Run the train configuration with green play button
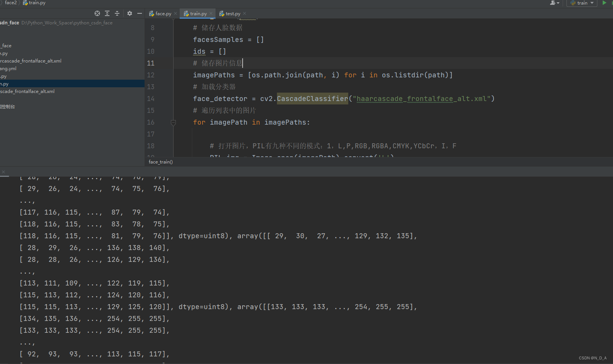The image size is (613, 364). pos(604,3)
